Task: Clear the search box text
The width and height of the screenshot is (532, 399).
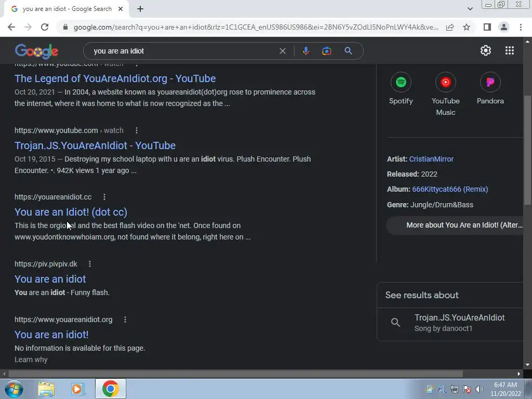Action: click(282, 51)
